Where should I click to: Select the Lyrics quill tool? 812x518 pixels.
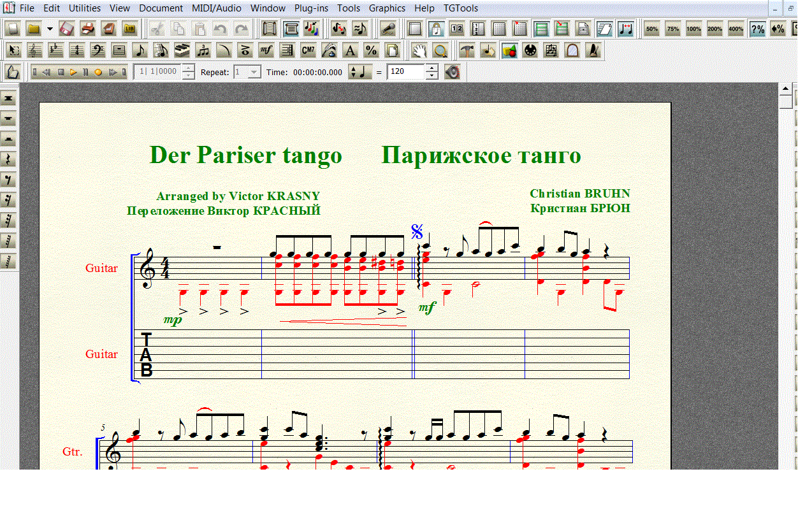coord(330,50)
